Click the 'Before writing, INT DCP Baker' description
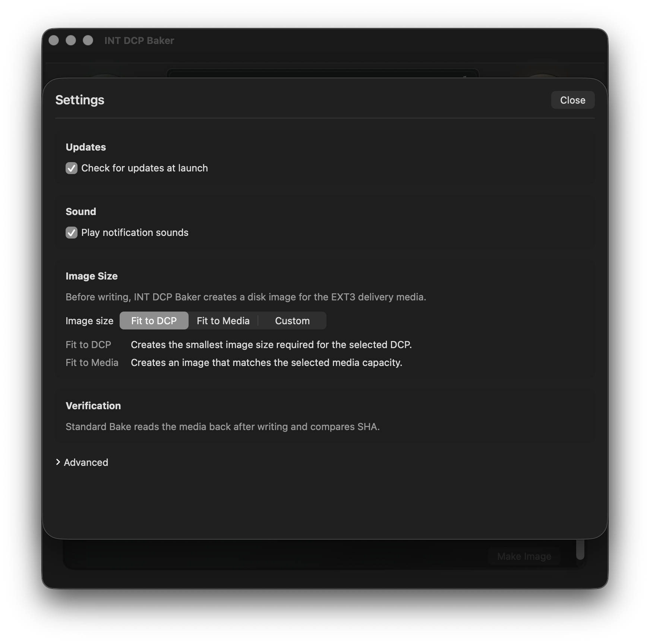The image size is (650, 644). (246, 297)
